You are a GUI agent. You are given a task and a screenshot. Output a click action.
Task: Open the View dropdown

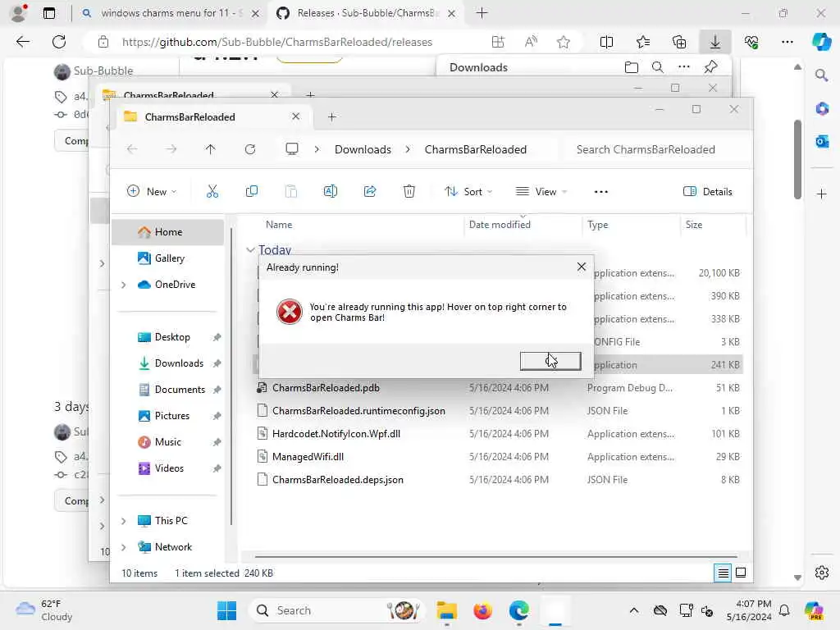pos(541,191)
